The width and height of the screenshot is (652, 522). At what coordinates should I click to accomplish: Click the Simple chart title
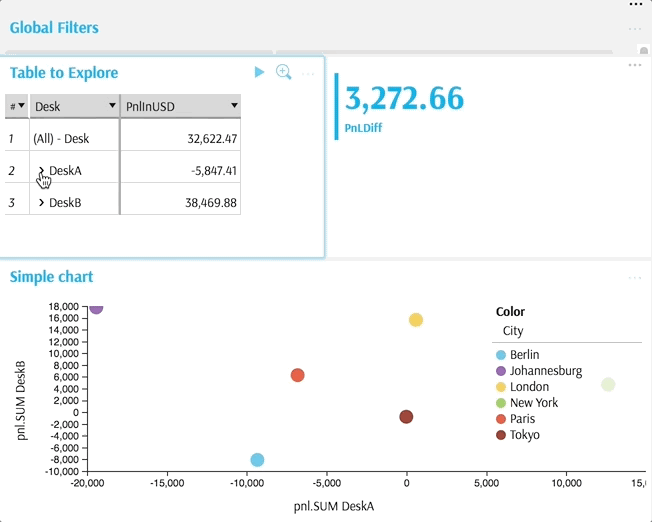[52, 277]
